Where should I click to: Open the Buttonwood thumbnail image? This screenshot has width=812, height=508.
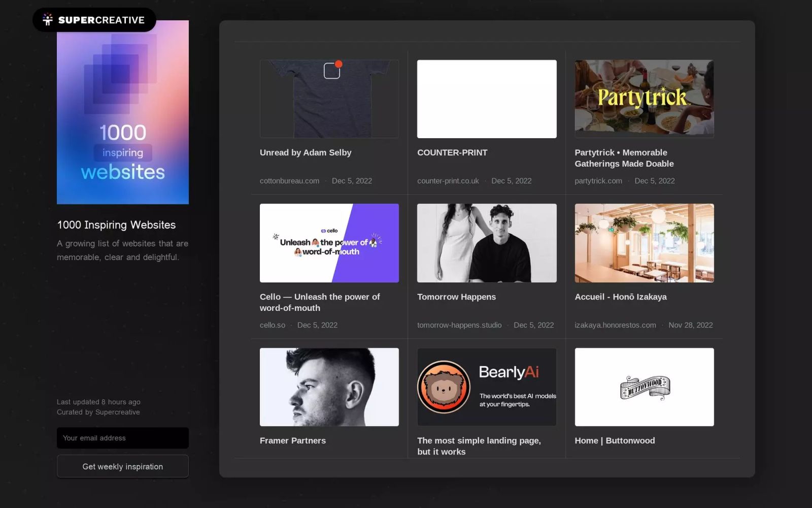click(644, 387)
